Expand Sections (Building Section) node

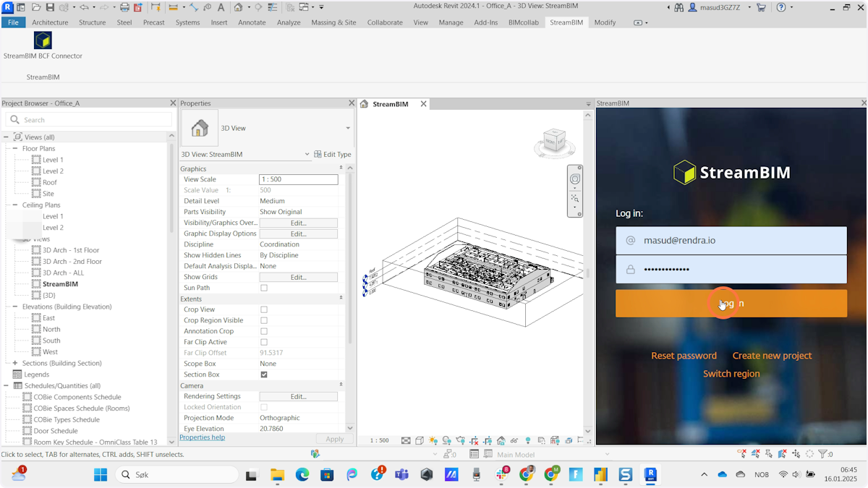pos(15,363)
